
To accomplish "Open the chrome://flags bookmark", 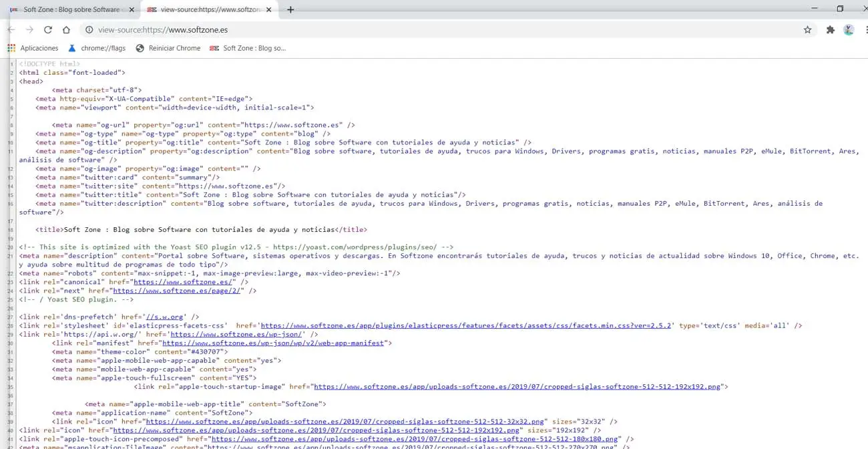I will pyautogui.click(x=96, y=48).
